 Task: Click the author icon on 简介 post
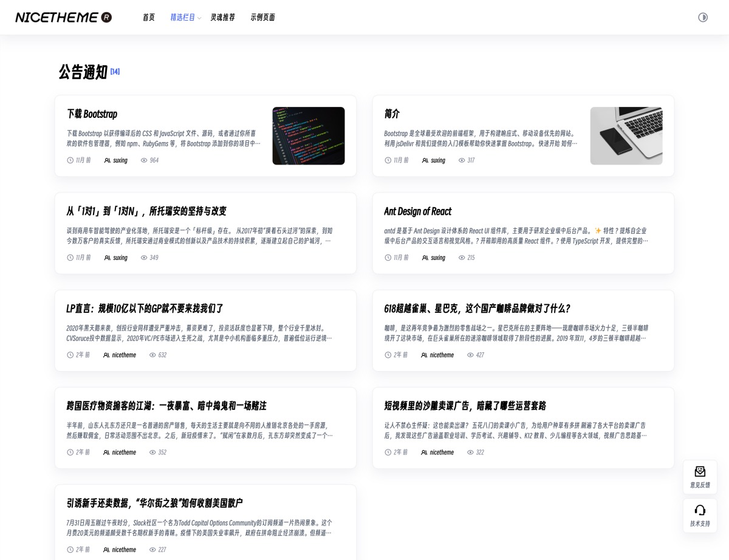425,160
